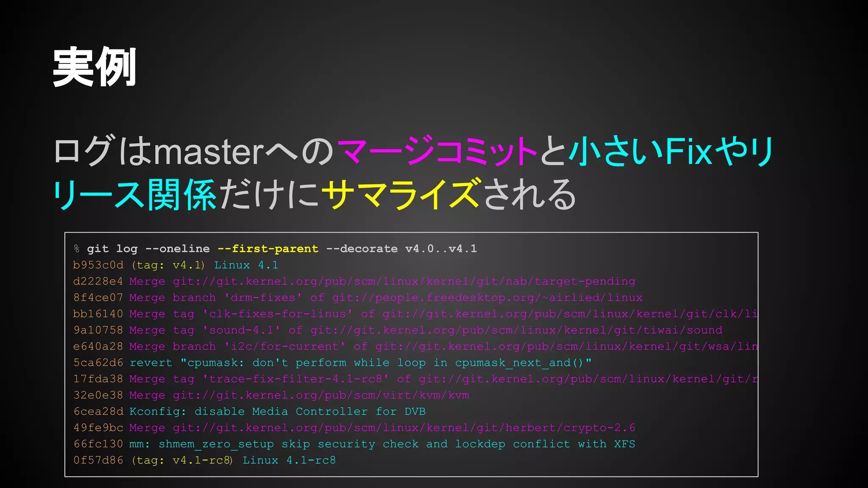Click the nab/target-pending merge line

(x=382, y=281)
